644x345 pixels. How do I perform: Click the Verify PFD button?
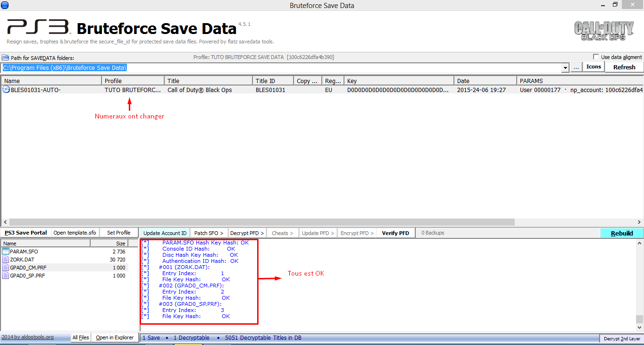coord(395,233)
